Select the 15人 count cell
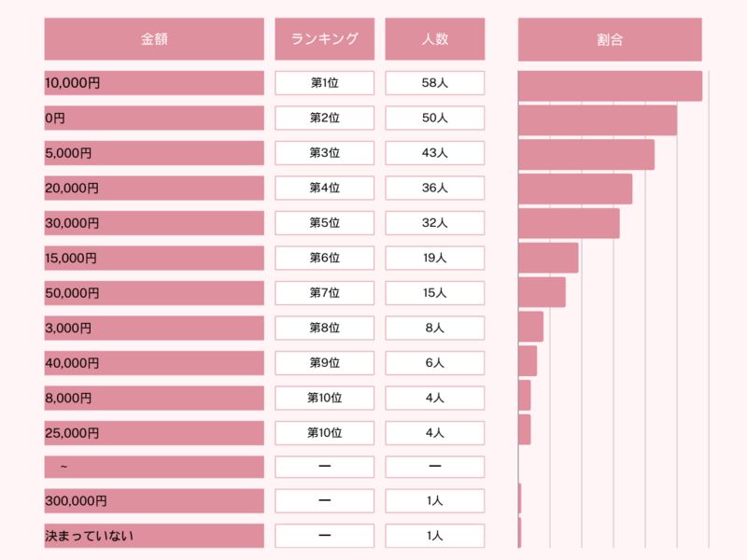This screenshot has width=747, height=560. tap(434, 293)
